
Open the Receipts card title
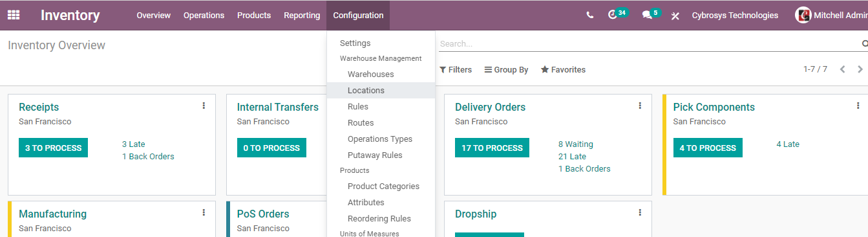point(39,107)
